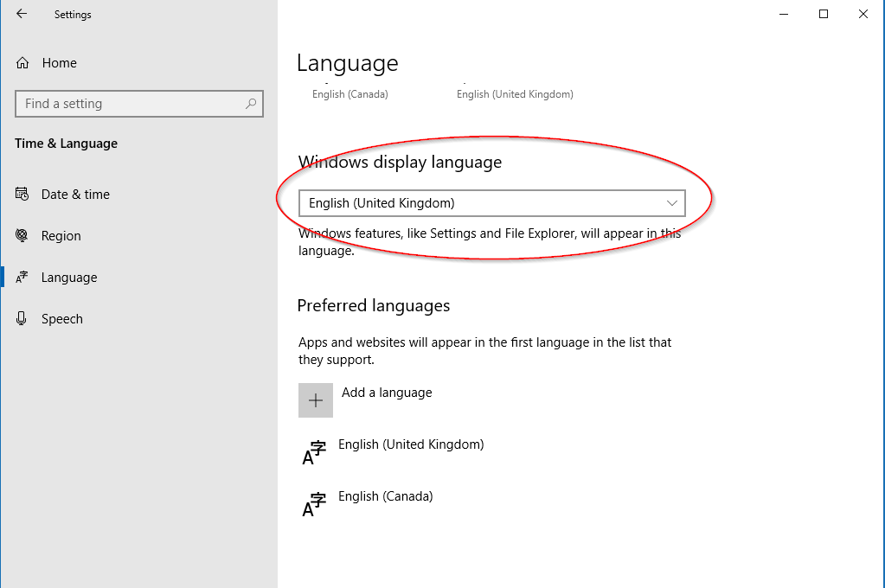
Task: Click the Date & time calendar icon
Action: (x=22, y=194)
